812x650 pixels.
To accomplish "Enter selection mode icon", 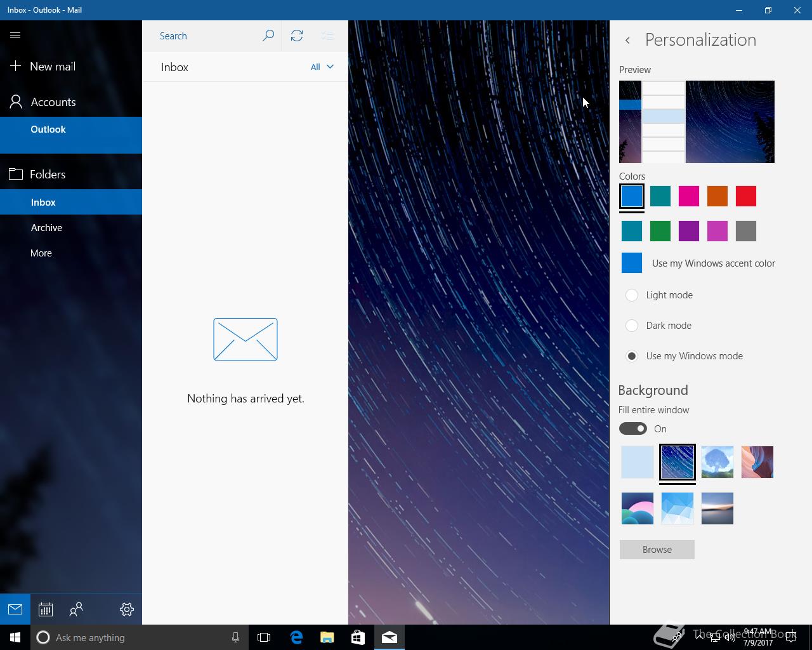I will point(327,36).
